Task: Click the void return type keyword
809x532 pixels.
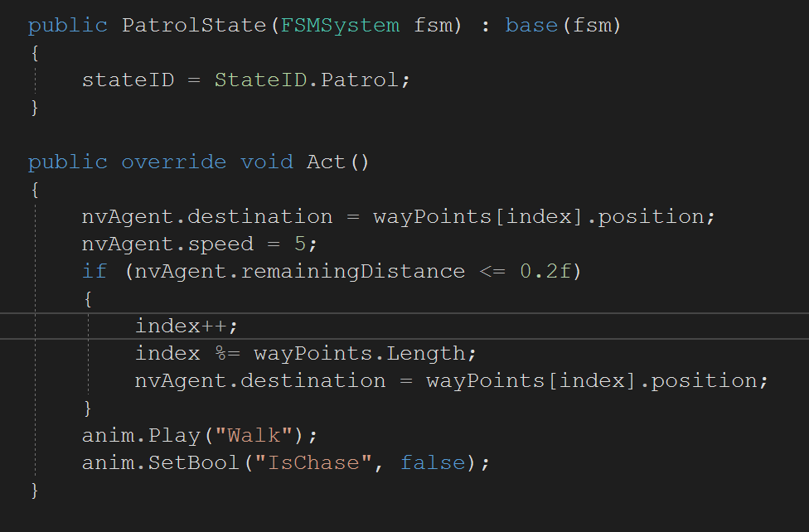Action: pos(267,162)
